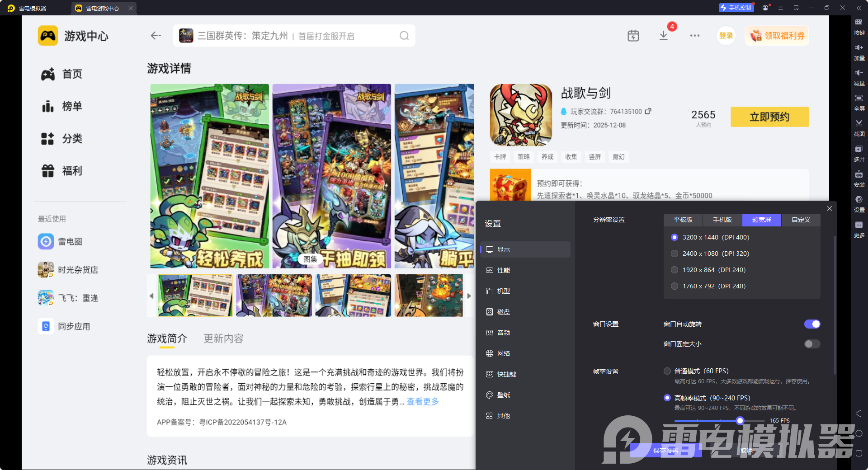The width and height of the screenshot is (868, 470).
Task: Toggle 窗口自动旋转 switch off
Action: [x=812, y=324]
